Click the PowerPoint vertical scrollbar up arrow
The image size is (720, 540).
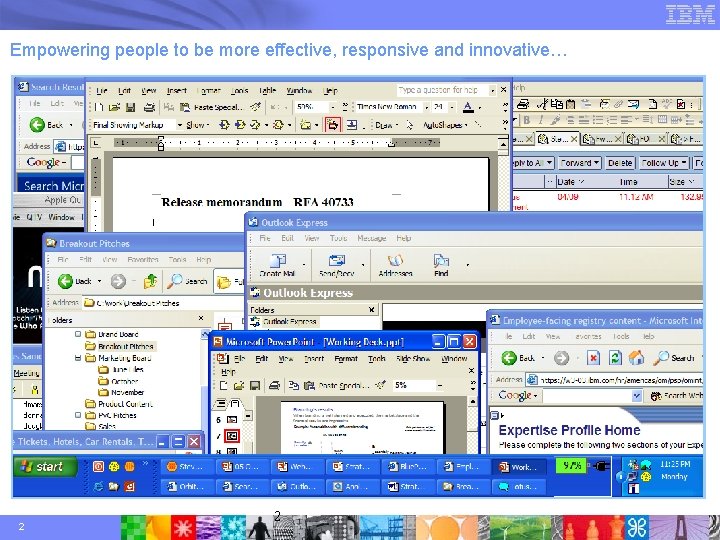point(472,402)
